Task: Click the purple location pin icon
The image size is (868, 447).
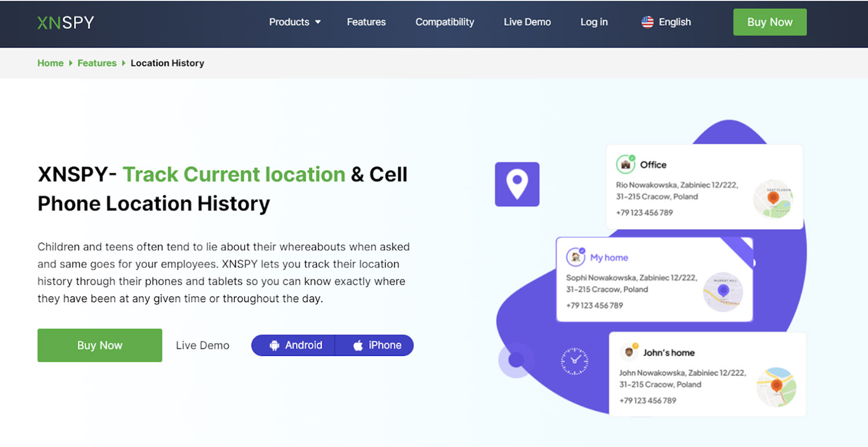Action: click(517, 184)
